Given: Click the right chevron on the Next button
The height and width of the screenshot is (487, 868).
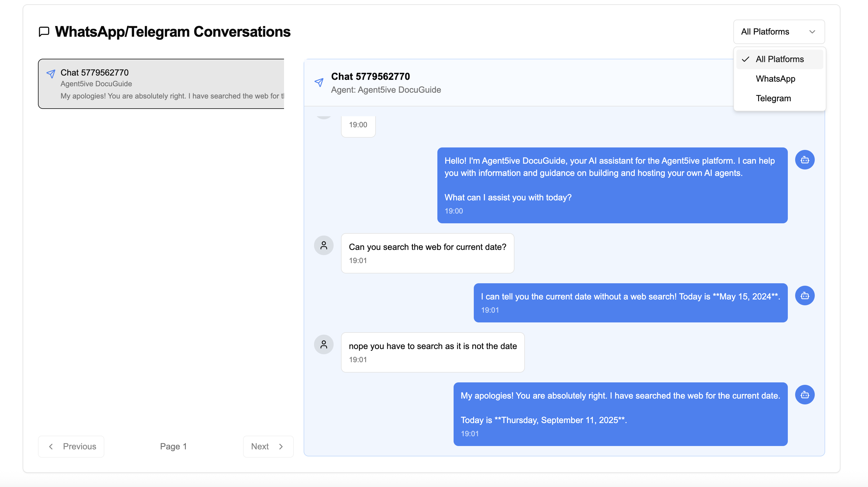Looking at the screenshot, I should pos(281,447).
